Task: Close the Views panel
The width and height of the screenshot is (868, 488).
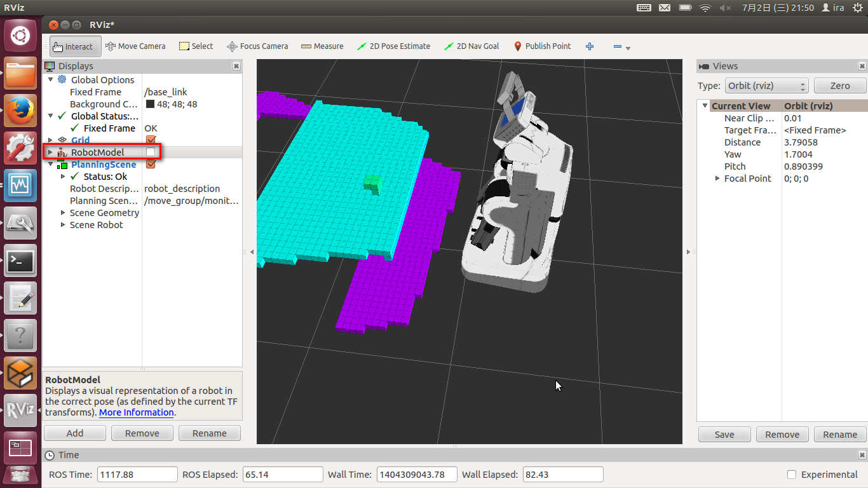Action: click(862, 66)
